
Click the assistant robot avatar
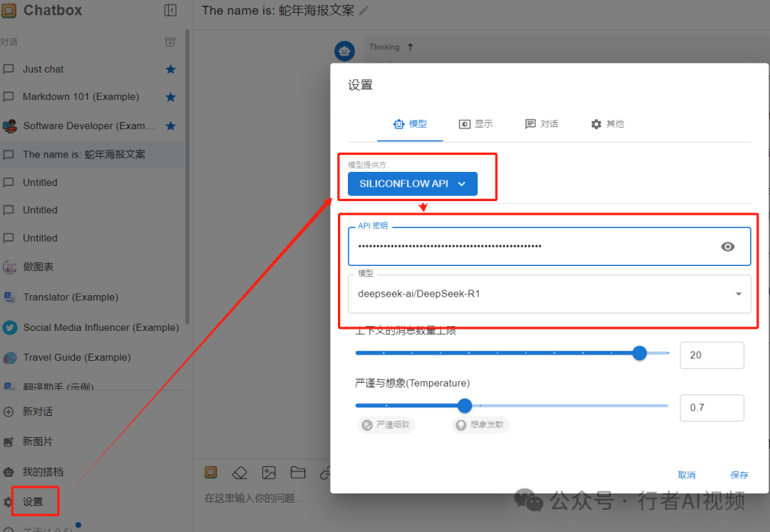click(x=345, y=51)
